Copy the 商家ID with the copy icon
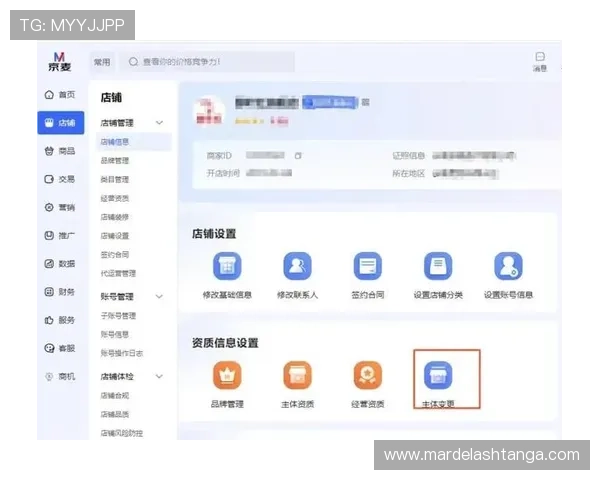Viewport: 600px width, 480px height. (298, 156)
